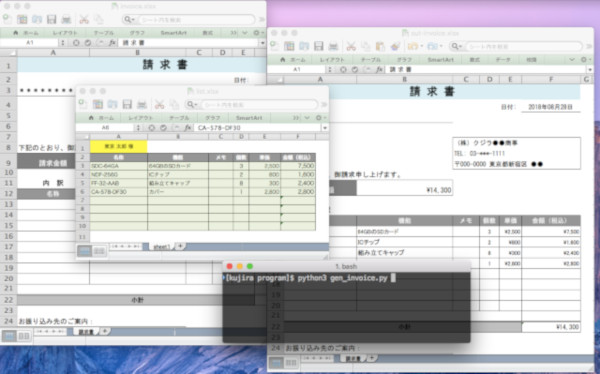Screen dimensions: 600x374
Task: Click Undo icon in out-invoice.xlsx window toolbar
Action: click(x=412, y=46)
